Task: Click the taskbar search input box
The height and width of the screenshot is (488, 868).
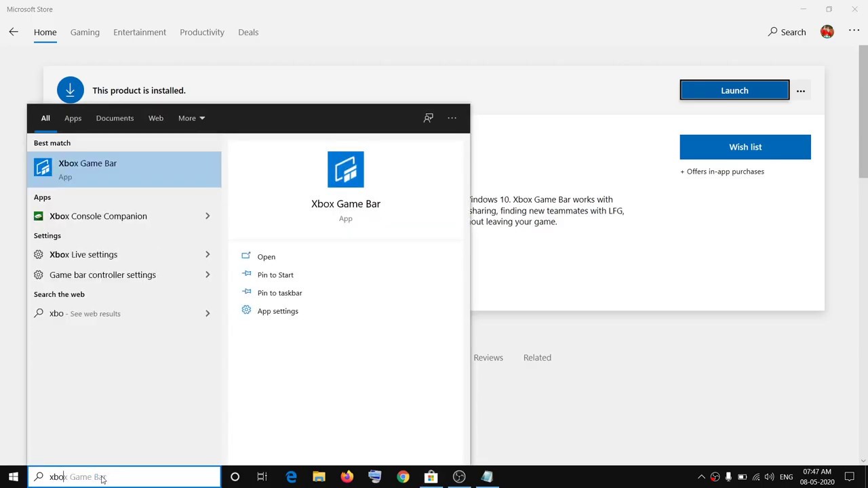Action: click(124, 477)
